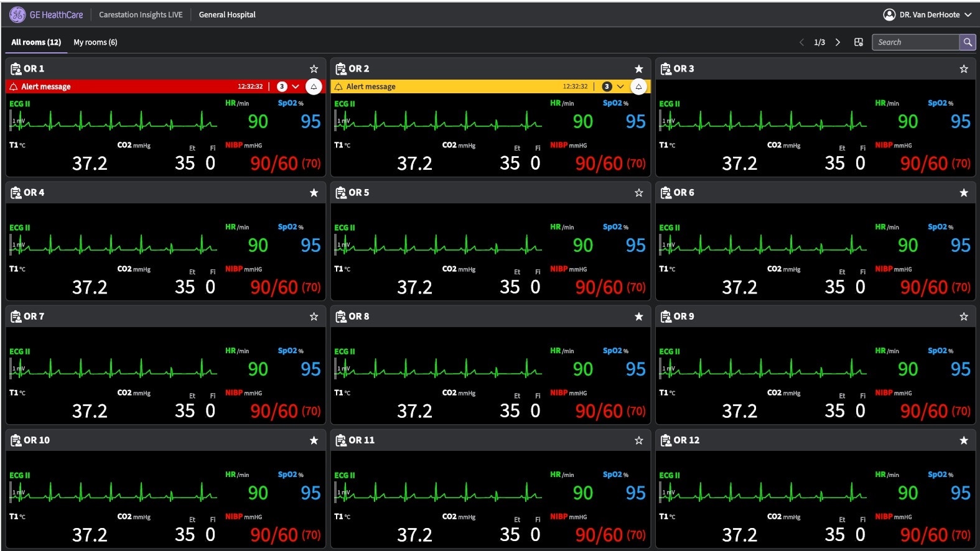Select the All rooms (12) tab
The image size is (980, 551).
tap(36, 42)
